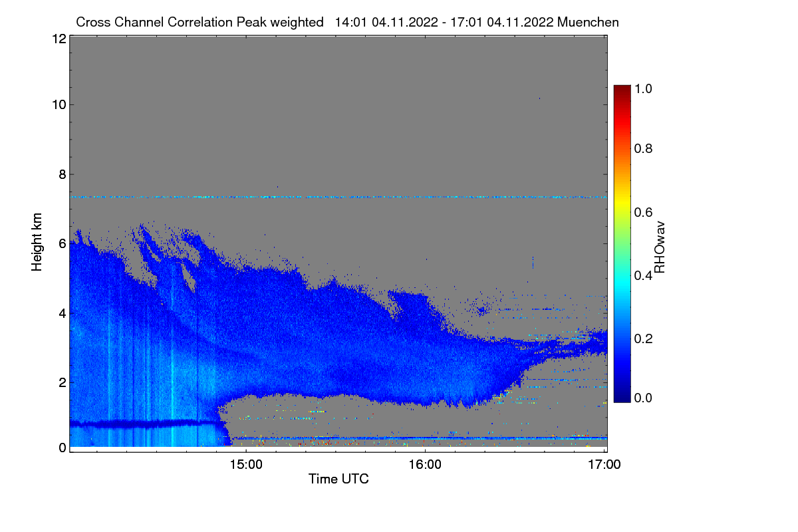Click the height tick label 10

[58, 104]
